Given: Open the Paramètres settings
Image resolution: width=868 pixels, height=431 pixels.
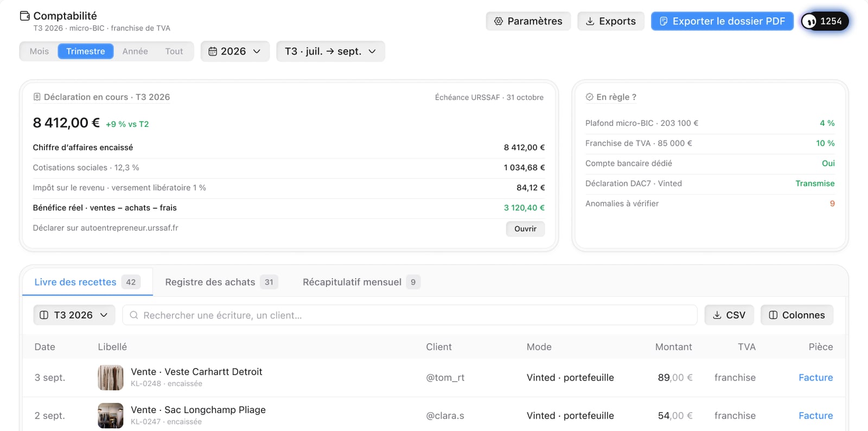Looking at the screenshot, I should (528, 21).
